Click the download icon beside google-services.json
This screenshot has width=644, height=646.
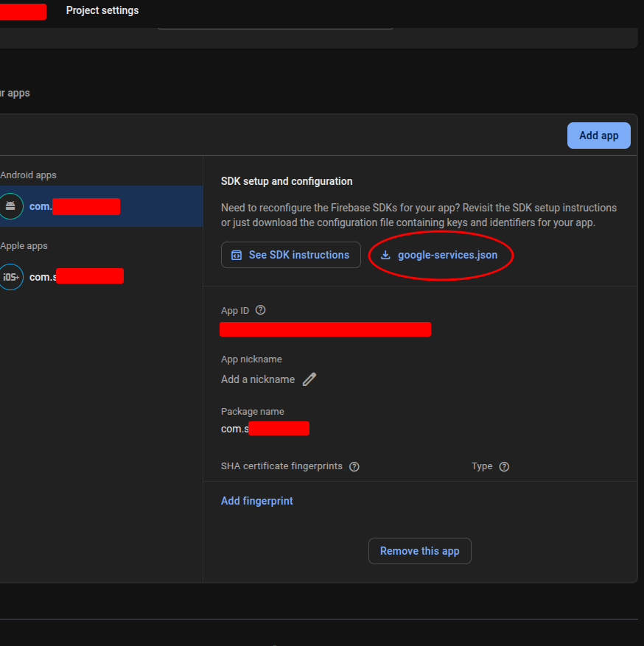(385, 255)
